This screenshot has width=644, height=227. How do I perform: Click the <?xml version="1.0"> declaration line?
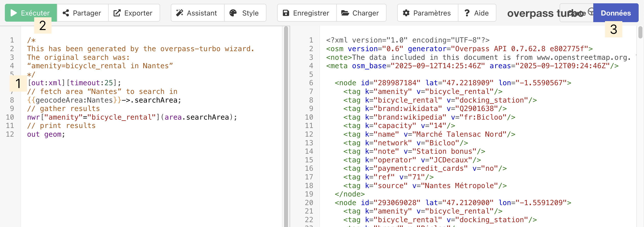tap(408, 40)
